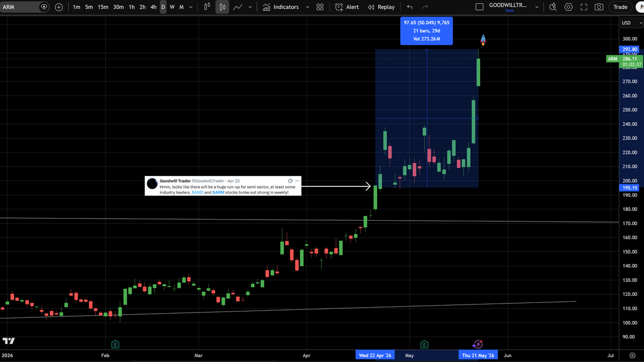Click the 100.00 price scale value
The image size is (644, 362).
tap(629, 323)
